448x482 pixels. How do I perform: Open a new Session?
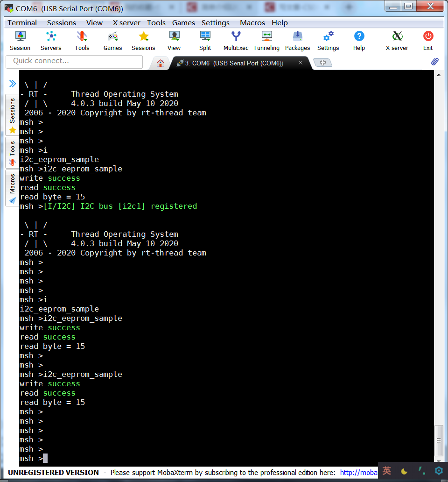click(x=20, y=40)
